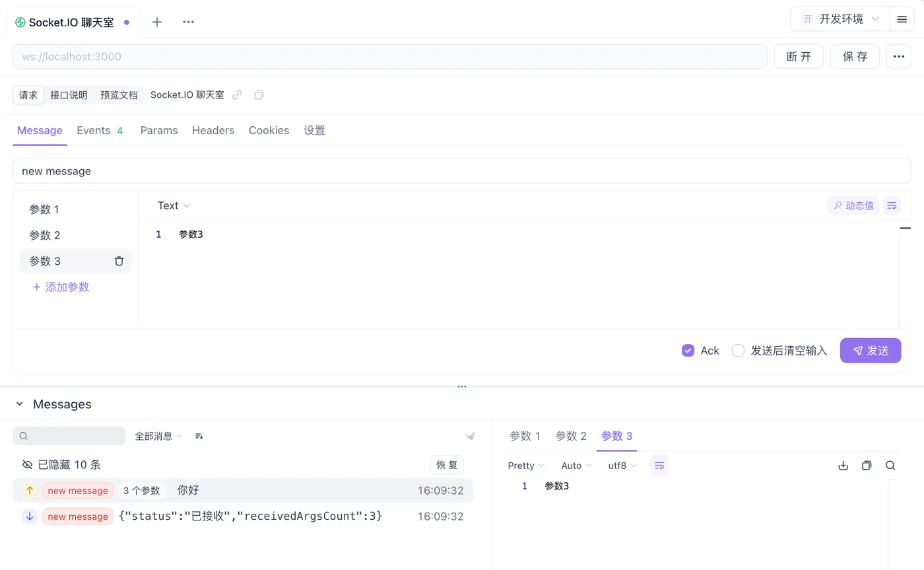
Task: Click the Socket.IO 聊天室 tab
Action: click(73, 22)
